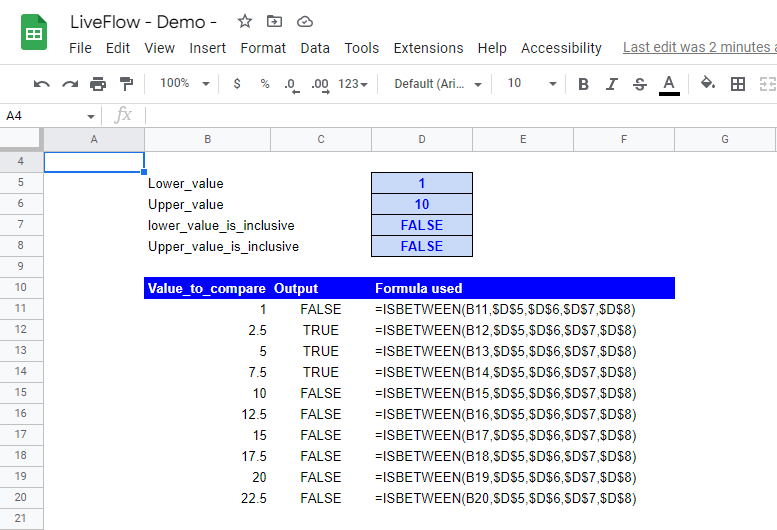The height and width of the screenshot is (530, 777).
Task: Select the FALSE output for 12.5
Action: point(321,414)
